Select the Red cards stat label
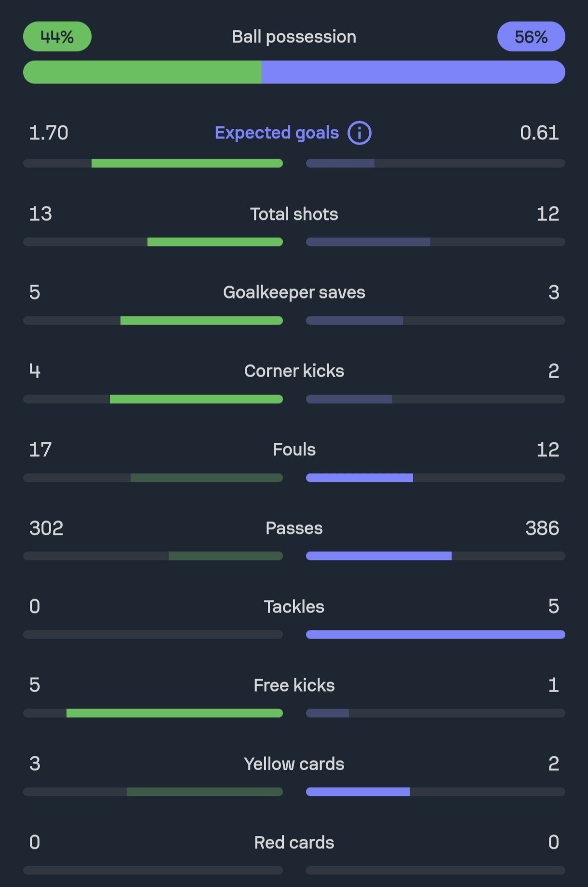588x887 pixels. coord(294,843)
